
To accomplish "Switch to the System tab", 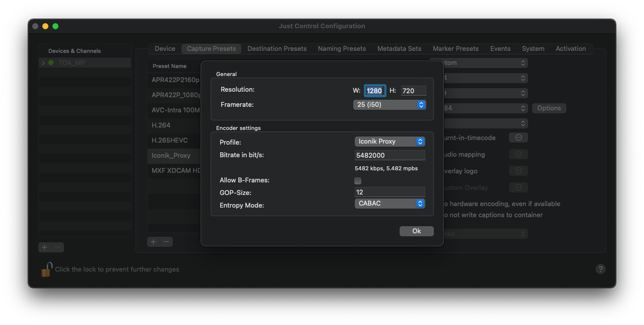I will click(x=533, y=49).
